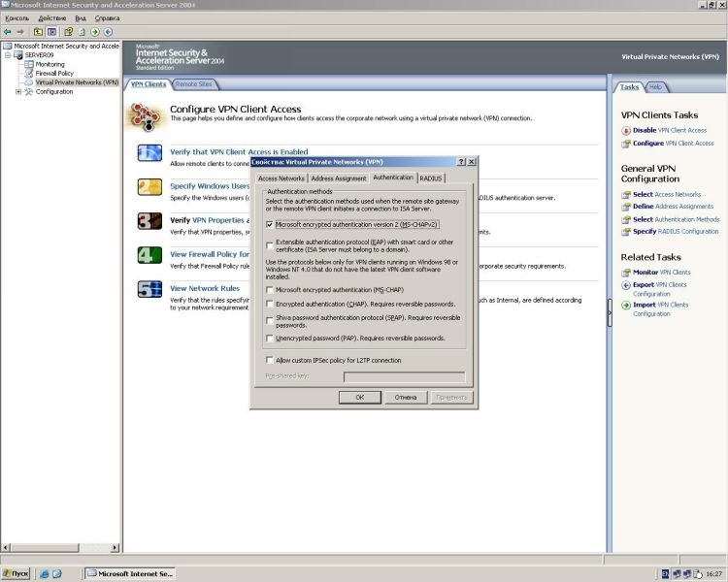
Task: Open the Консоль menu
Action: (x=17, y=18)
